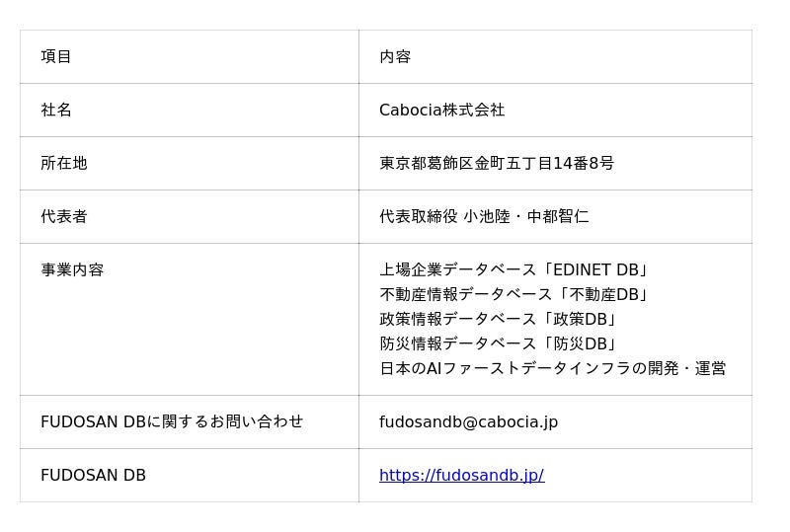Click the FUDOSAN DBに関するお問い合わせ label

(x=172, y=421)
